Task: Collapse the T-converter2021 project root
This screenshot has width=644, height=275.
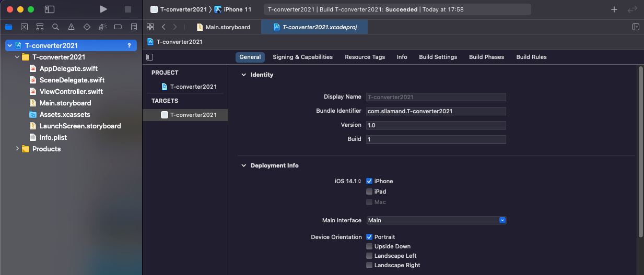Action: coord(9,46)
